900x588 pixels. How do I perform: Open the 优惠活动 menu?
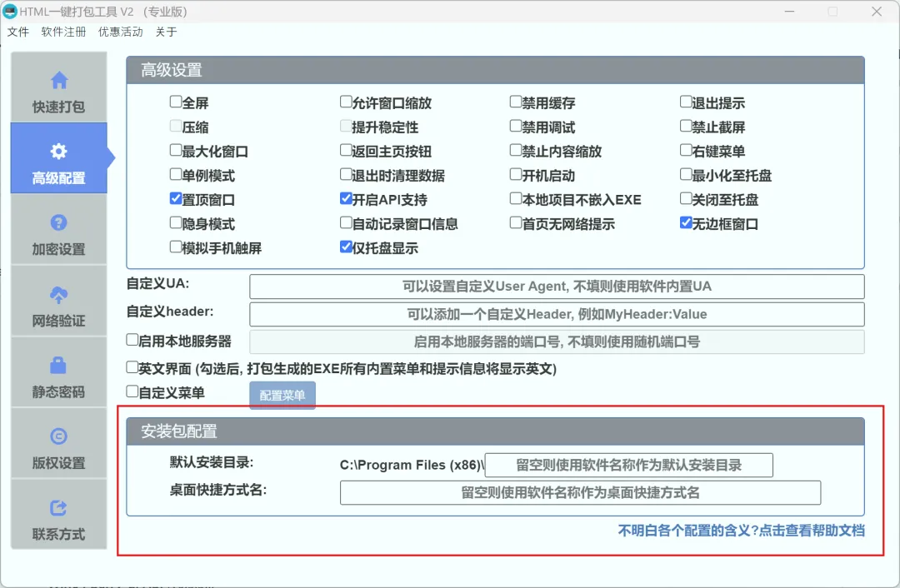click(x=121, y=32)
